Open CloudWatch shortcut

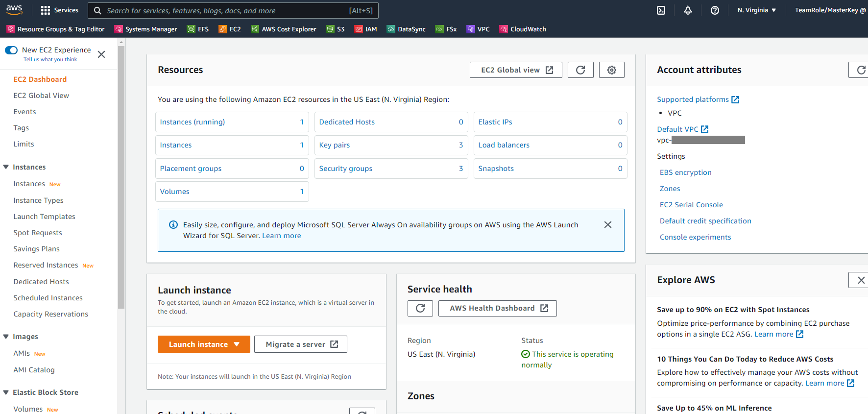click(x=523, y=29)
